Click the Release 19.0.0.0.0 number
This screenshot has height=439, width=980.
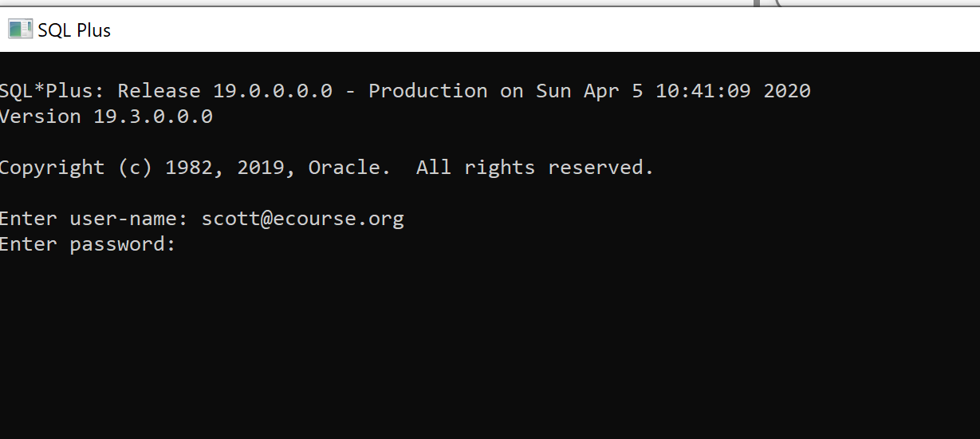(x=272, y=91)
